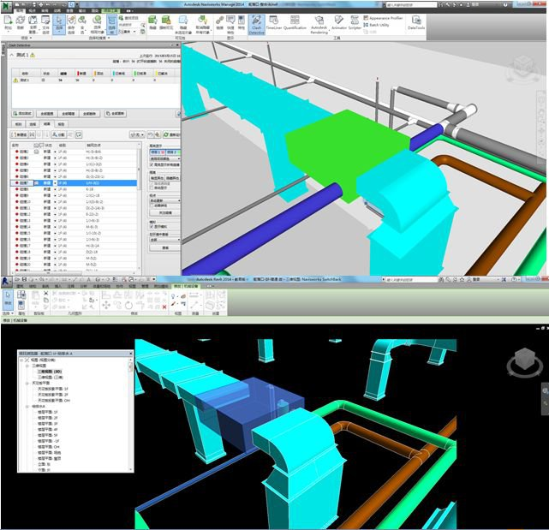Click the Hide item icon in Visibility group
This screenshot has height=530, width=549.
click(x=152, y=23)
